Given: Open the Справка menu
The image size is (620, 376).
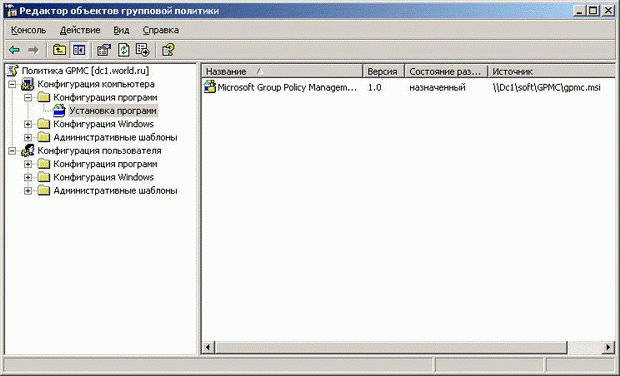Looking at the screenshot, I should tap(161, 30).
